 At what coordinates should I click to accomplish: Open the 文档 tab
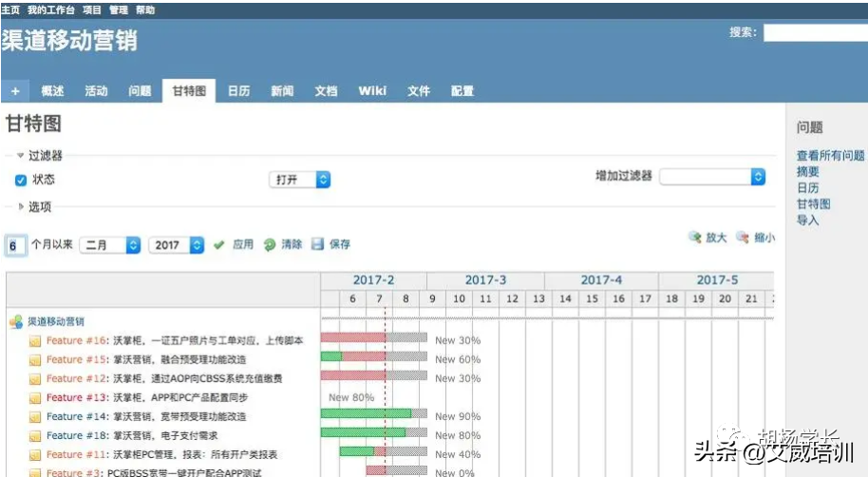point(326,91)
